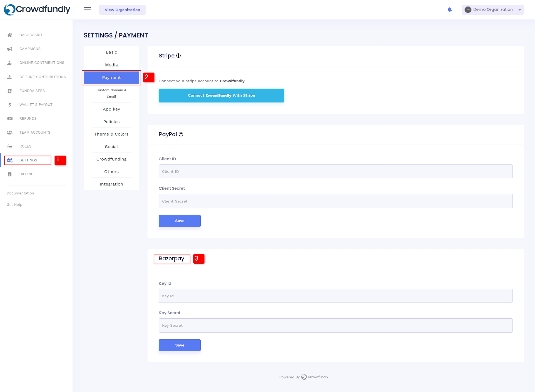Open the Get Help link

(14, 205)
